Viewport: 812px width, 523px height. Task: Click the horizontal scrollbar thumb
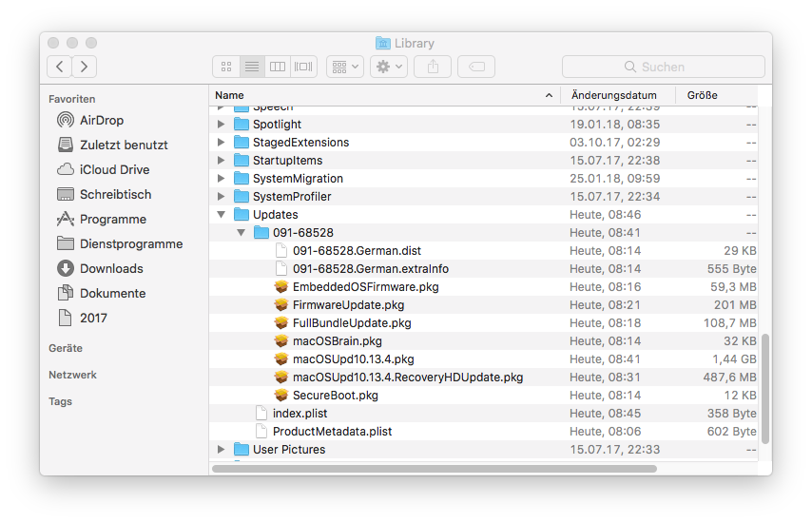coord(435,469)
